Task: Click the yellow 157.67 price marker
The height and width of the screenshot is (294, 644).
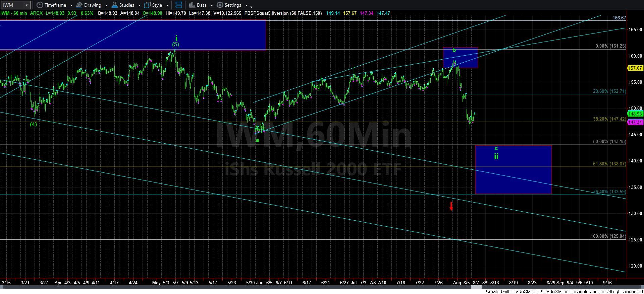Action: 635,68
